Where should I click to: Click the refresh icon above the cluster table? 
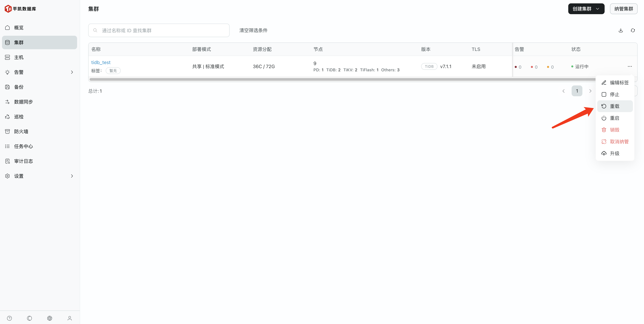tap(633, 30)
